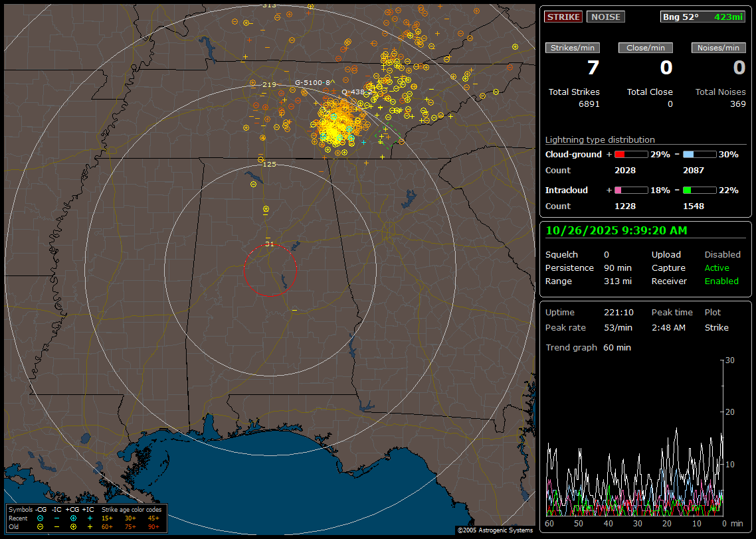Click the Disabled upload status
Viewport: 756px width, 539px height.
(722, 255)
